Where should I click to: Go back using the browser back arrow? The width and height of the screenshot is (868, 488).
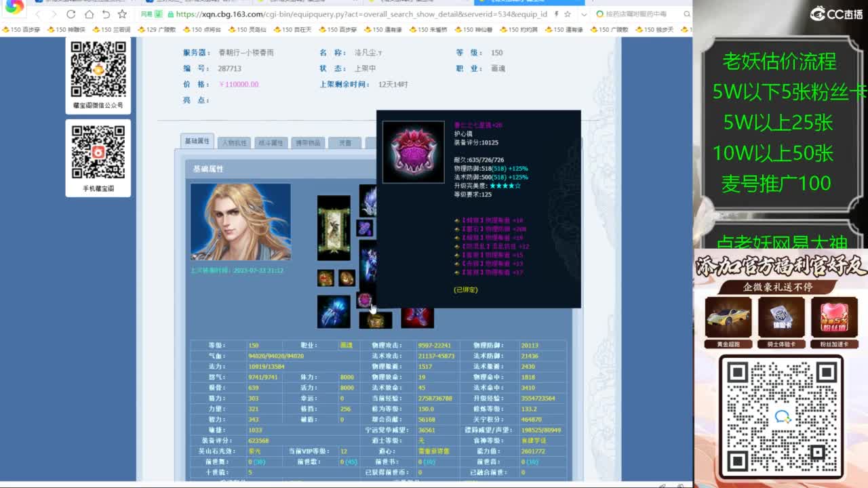click(37, 14)
